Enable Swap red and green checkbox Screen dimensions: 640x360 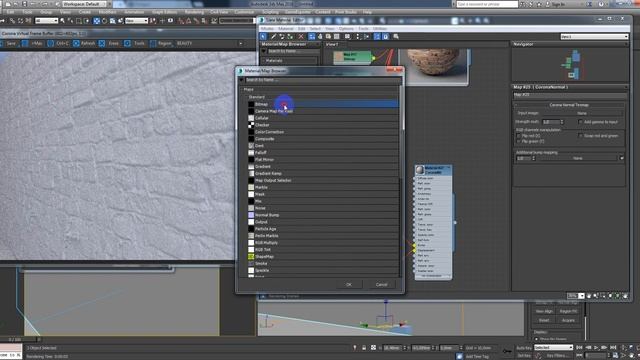(x=580, y=136)
